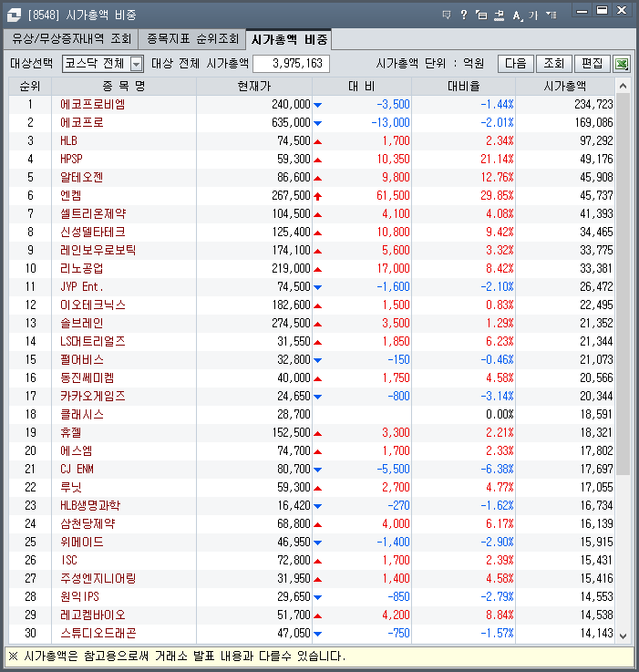Click the 대비율 column header
Viewport: 639px width, 672px height.
point(463,86)
